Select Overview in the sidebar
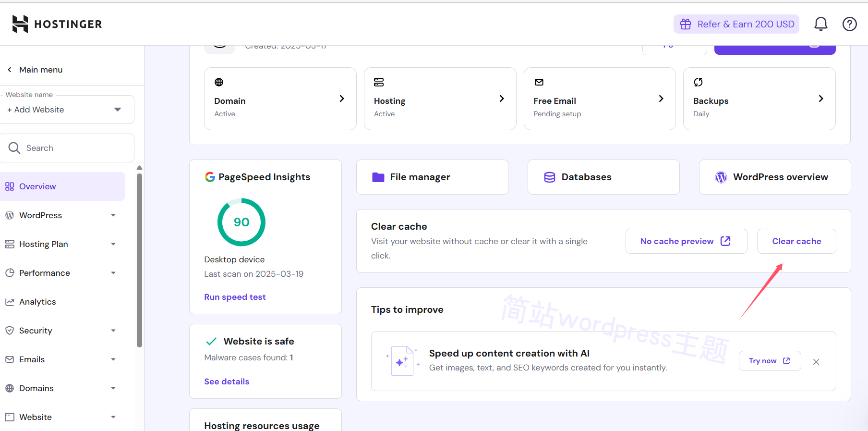 [x=37, y=186]
